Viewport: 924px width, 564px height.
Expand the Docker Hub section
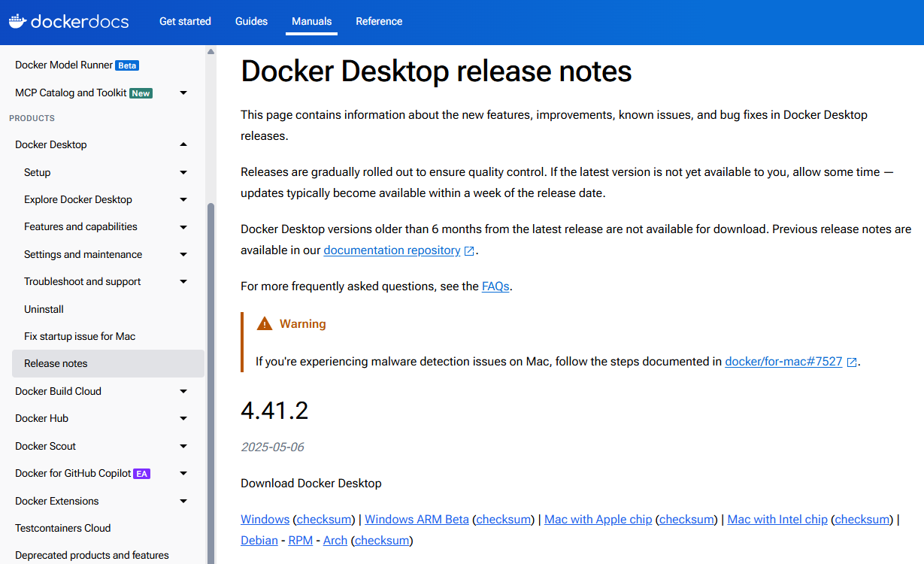[x=183, y=418]
